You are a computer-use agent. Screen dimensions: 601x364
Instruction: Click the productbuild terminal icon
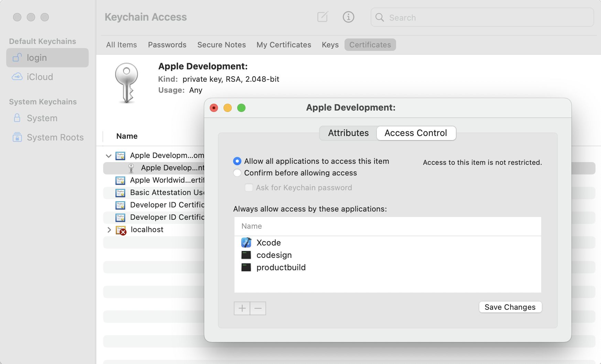point(246,267)
